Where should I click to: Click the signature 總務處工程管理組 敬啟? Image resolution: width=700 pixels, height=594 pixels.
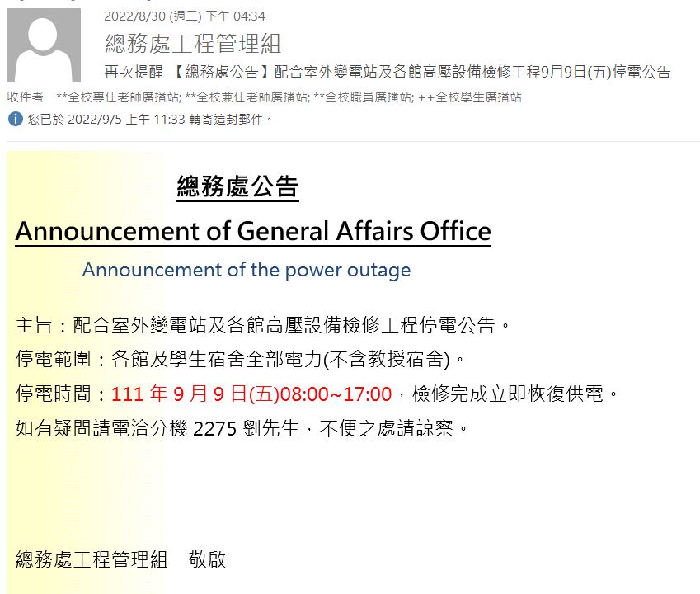(120, 559)
